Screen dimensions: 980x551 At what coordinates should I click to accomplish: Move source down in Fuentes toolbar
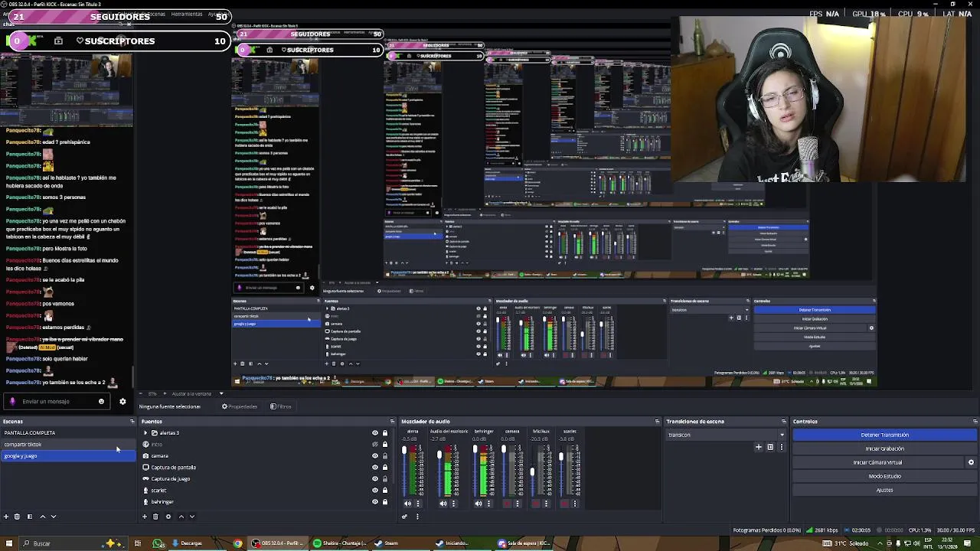click(x=192, y=517)
